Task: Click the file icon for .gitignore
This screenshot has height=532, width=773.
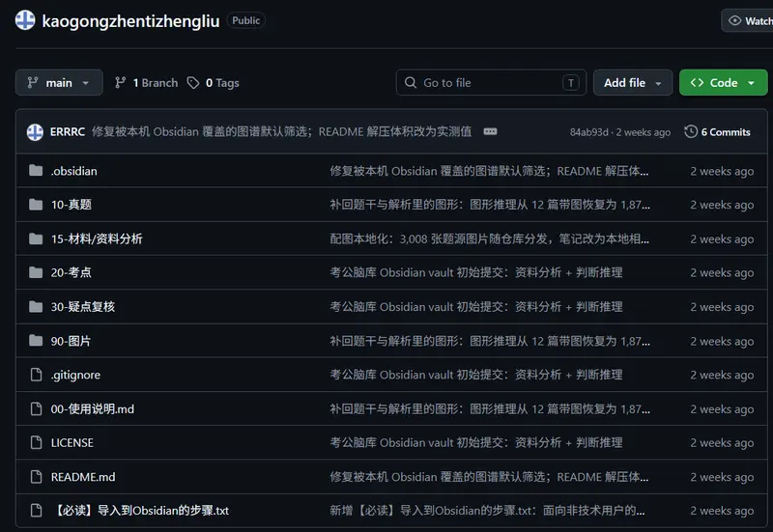Action: click(36, 375)
